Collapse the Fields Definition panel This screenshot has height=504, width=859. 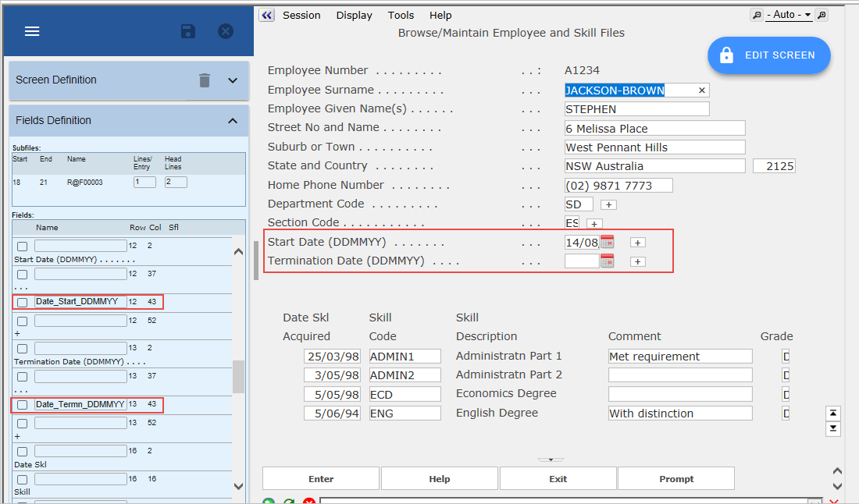[232, 121]
